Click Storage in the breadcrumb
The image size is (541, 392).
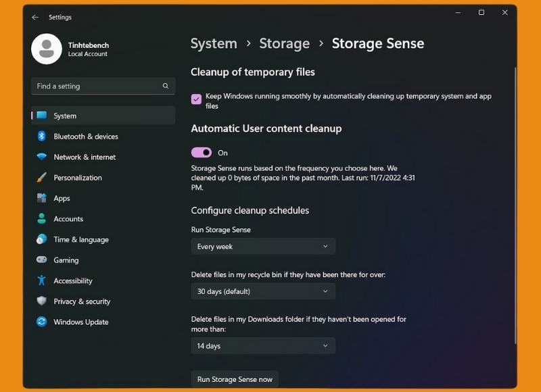[284, 43]
